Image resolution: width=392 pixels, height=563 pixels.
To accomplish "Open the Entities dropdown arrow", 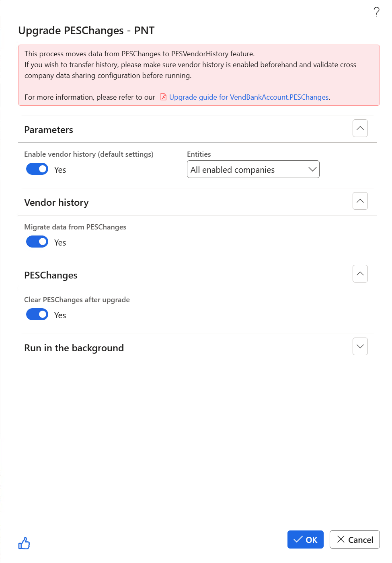I will click(312, 170).
